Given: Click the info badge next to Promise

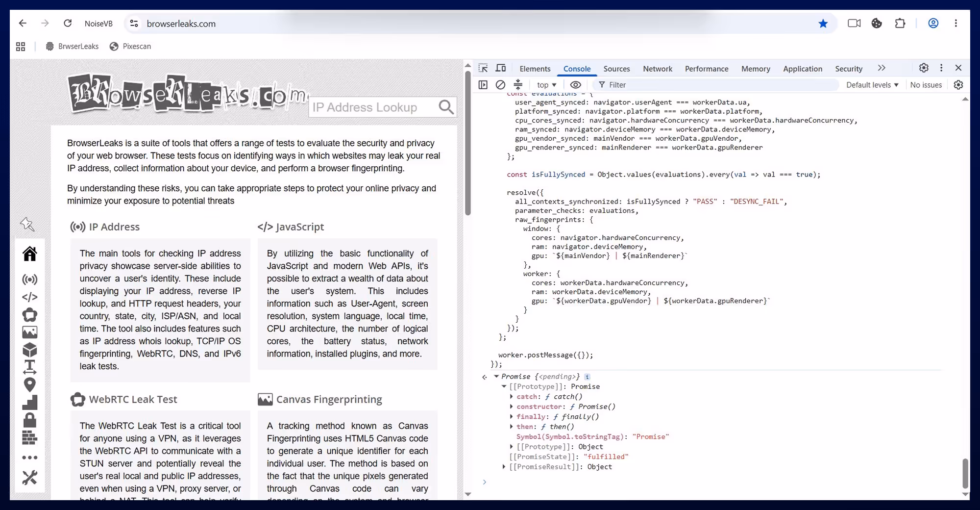Looking at the screenshot, I should [587, 377].
